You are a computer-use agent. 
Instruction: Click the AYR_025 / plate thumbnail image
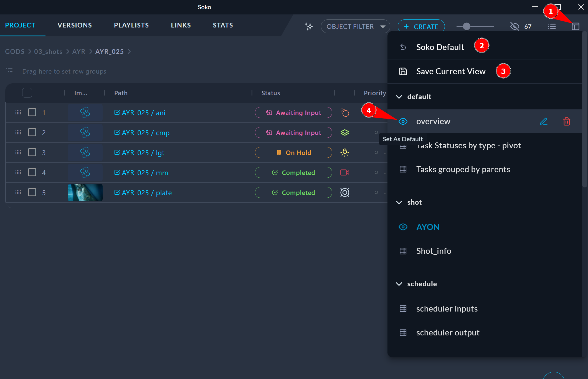coord(85,192)
